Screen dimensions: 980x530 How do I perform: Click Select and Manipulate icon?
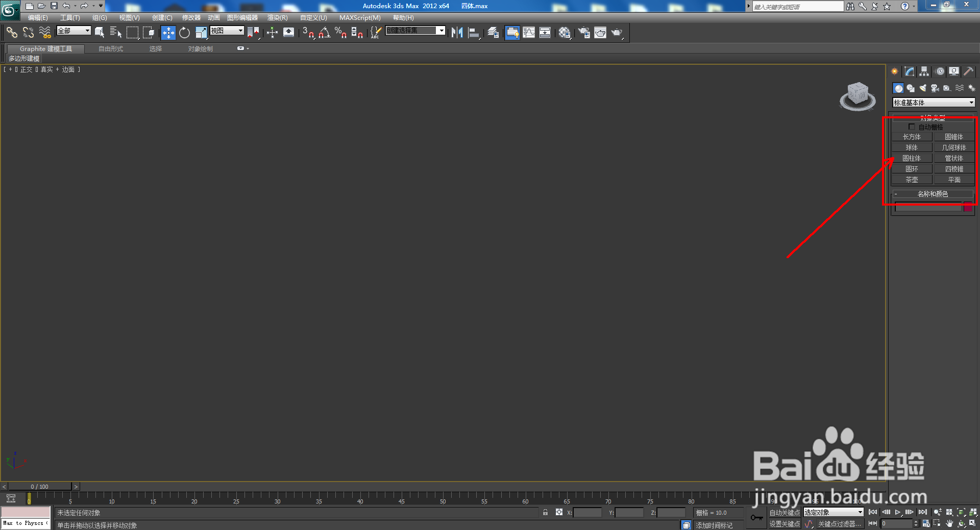click(x=272, y=33)
